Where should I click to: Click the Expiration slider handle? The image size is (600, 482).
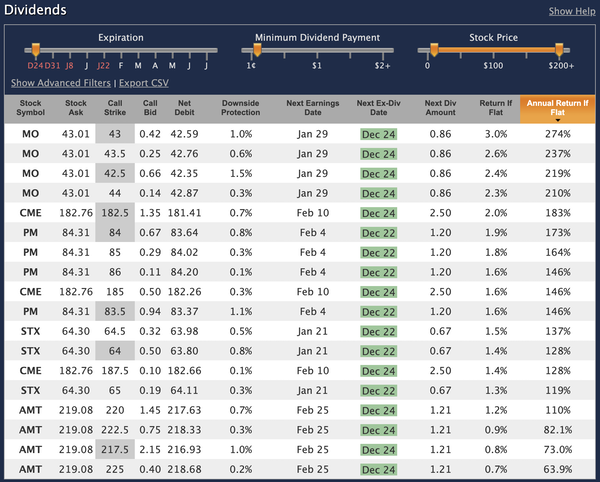point(36,50)
